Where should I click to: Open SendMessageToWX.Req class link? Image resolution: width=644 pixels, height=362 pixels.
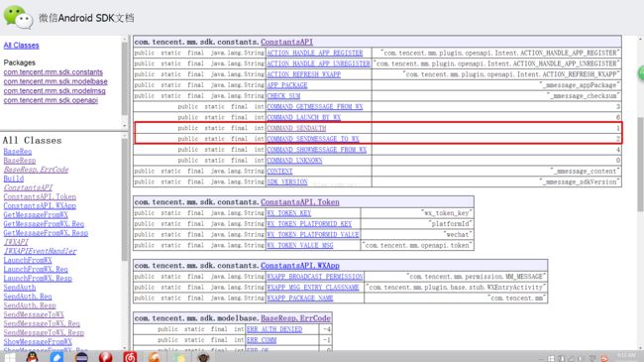click(x=42, y=323)
